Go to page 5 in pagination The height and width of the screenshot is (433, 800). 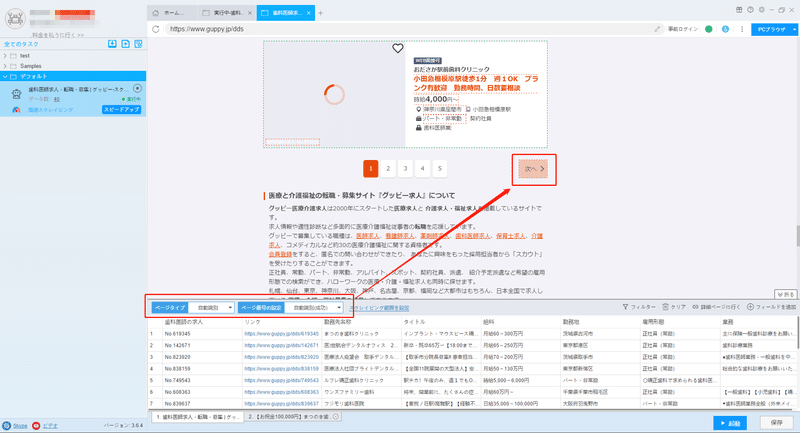(440, 169)
